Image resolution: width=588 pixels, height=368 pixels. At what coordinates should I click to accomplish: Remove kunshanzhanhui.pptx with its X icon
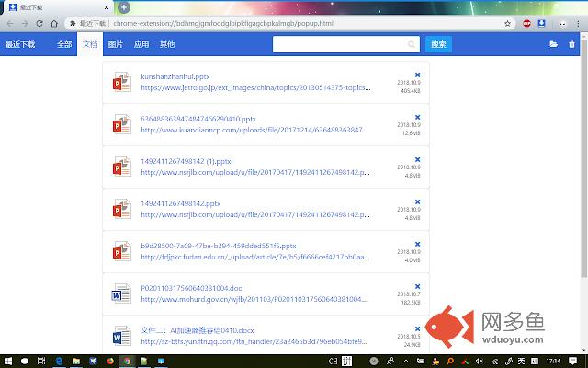coord(417,75)
